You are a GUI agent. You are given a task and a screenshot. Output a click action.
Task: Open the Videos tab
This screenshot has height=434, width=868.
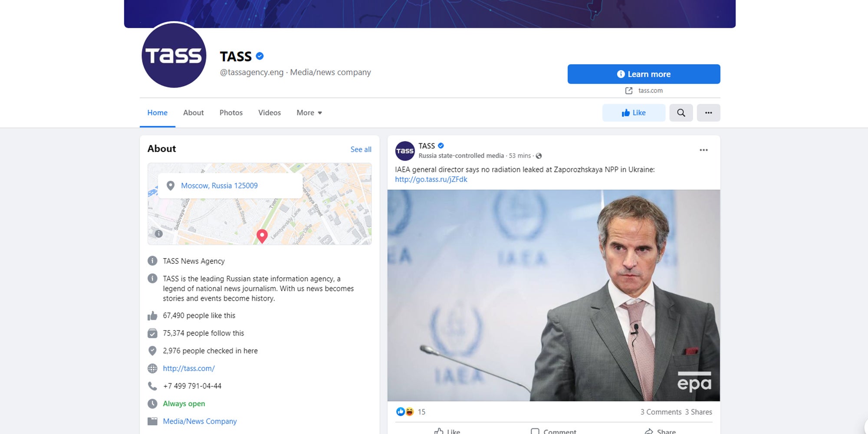[269, 112]
